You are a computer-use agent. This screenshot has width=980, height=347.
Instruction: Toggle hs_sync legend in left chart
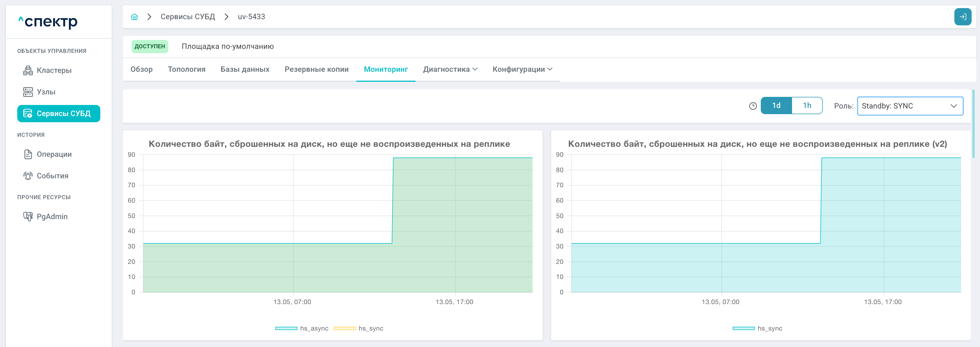pos(358,328)
